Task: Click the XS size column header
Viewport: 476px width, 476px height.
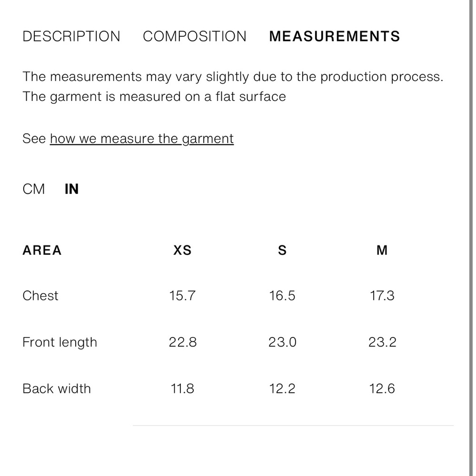Action: point(182,250)
